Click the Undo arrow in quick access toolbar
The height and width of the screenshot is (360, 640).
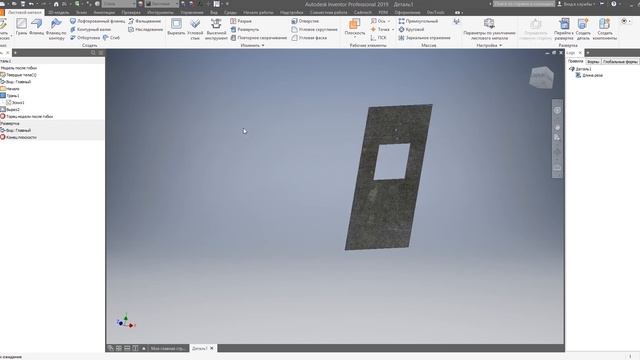click(x=31, y=4)
